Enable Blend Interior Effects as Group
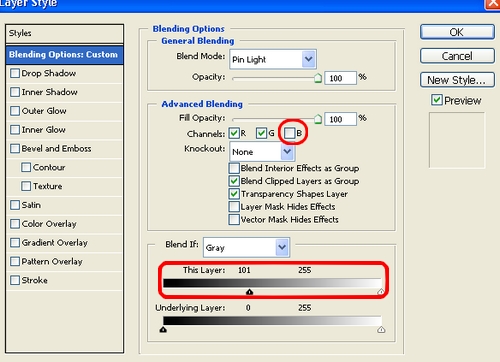 234,168
